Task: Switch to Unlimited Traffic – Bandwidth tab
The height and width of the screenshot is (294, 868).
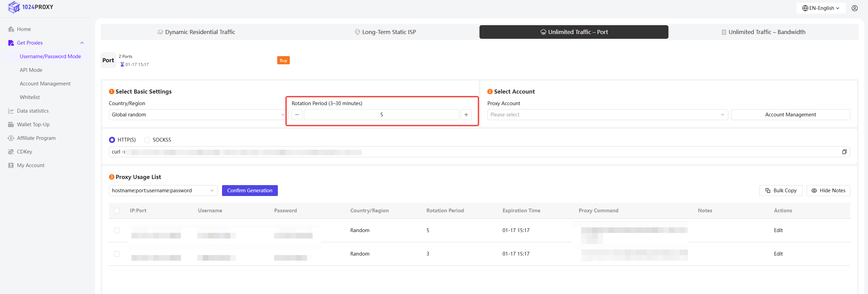Action: [763, 32]
